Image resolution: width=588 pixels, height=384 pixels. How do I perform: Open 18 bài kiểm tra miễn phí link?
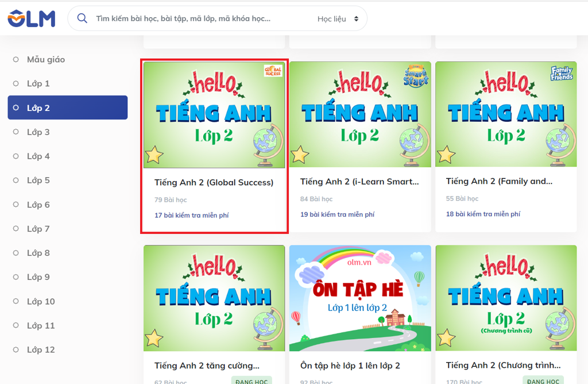tap(483, 214)
